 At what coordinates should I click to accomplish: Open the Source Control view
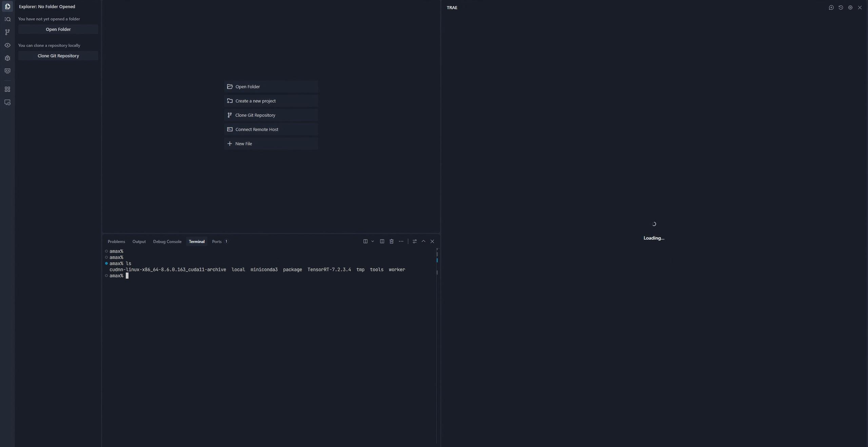[7, 32]
